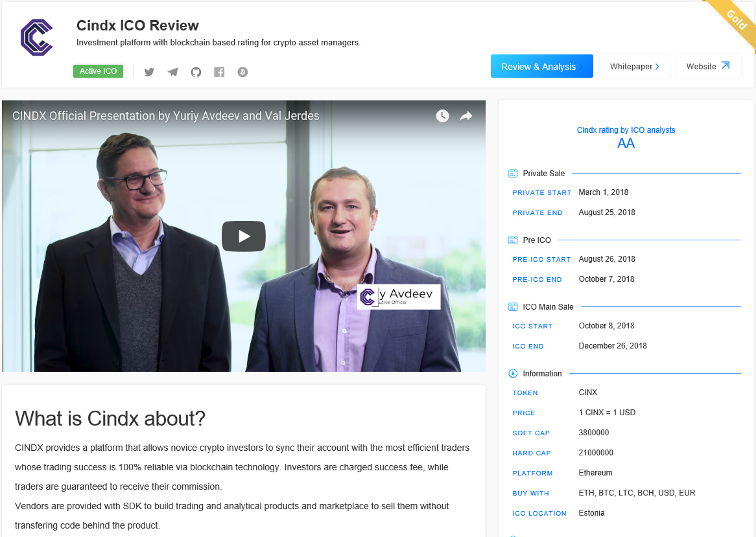Screen dimensions: 756x537
Task: Click the video share arrow icon
Action: 466,115
